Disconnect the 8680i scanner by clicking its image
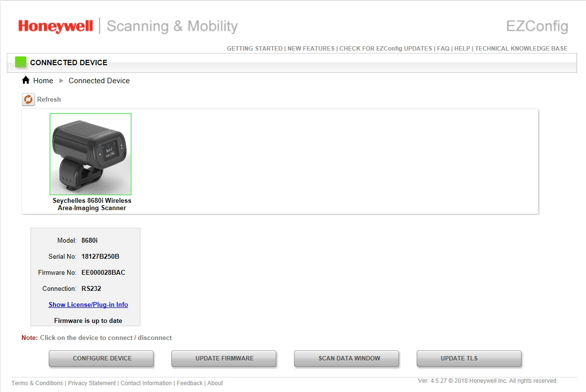Screen dimensions: 586x392 pos(90,153)
